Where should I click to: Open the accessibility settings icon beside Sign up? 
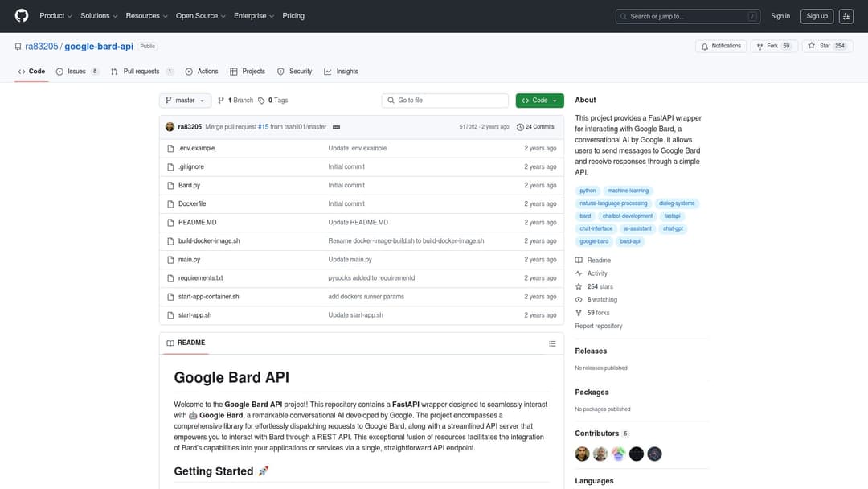(x=845, y=16)
